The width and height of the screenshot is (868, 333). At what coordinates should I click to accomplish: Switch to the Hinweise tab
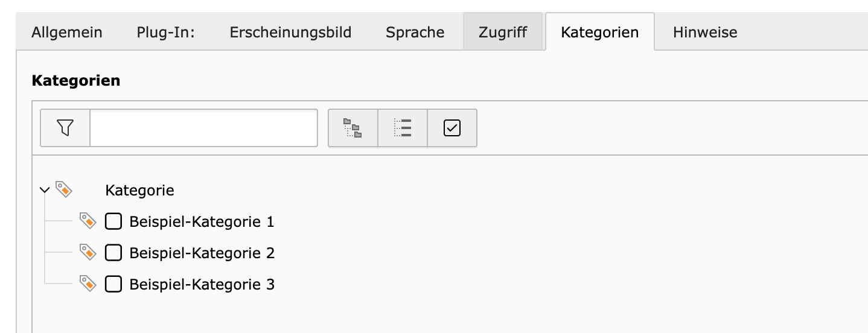[x=705, y=32]
